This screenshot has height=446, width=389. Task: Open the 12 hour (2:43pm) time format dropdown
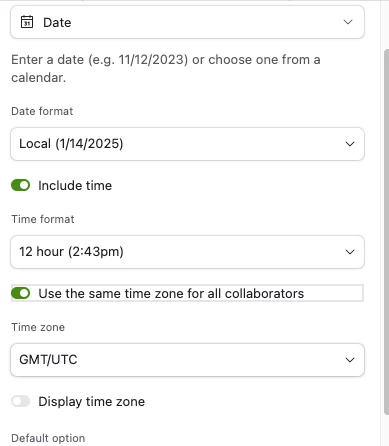click(187, 252)
